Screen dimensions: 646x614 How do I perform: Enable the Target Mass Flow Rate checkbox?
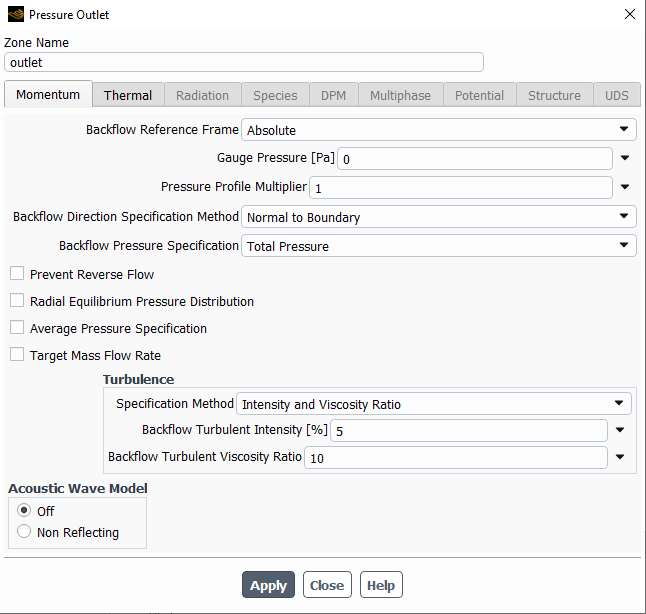[17, 355]
